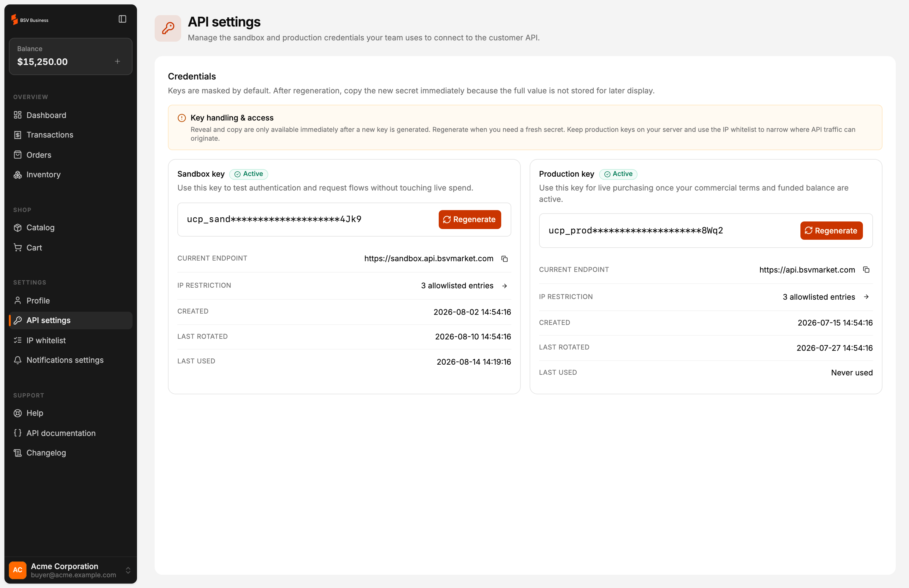This screenshot has height=588, width=909.
Task: Click the key icon beside API settings
Action: [18, 320]
